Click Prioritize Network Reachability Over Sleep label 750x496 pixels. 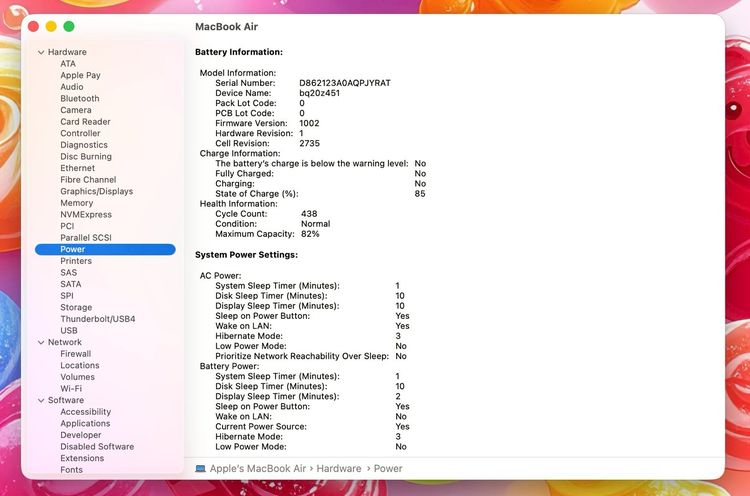302,356
